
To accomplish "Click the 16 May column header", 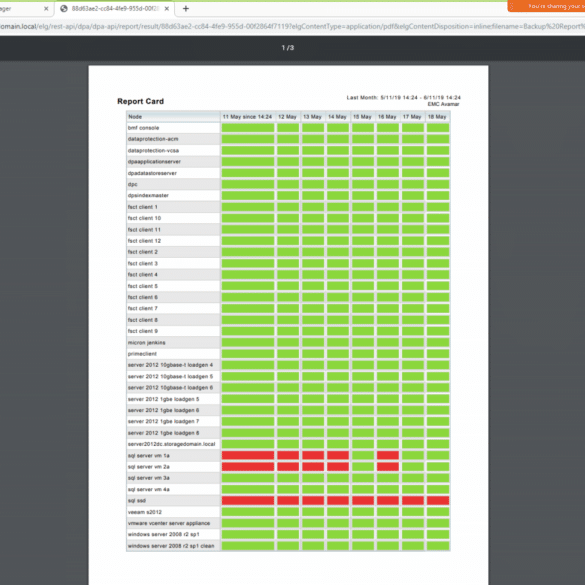I will [x=388, y=117].
